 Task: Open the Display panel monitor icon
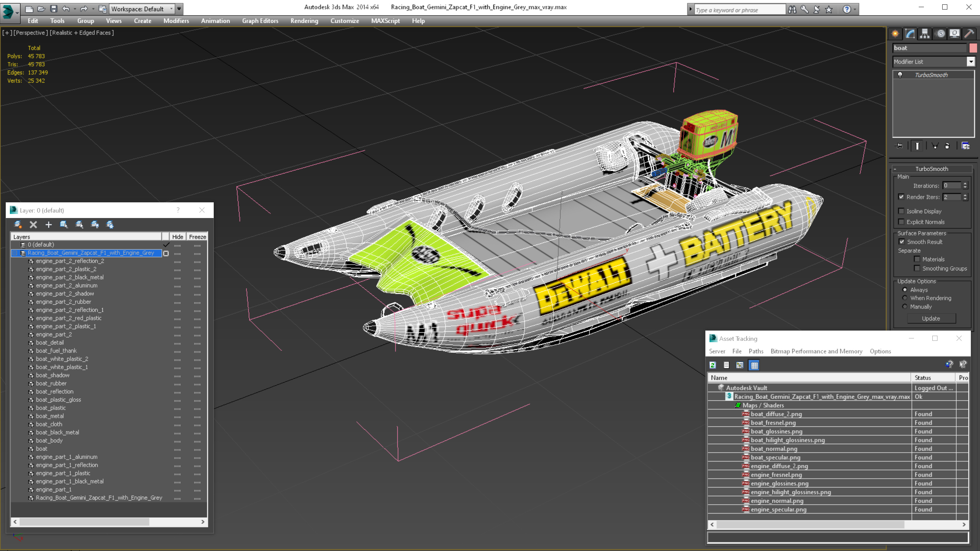[954, 34]
